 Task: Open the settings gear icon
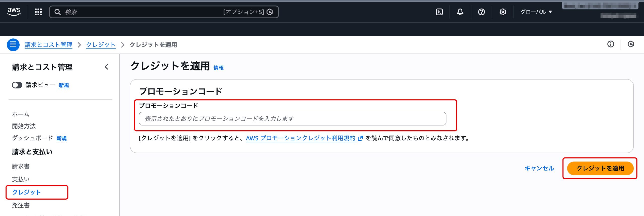click(x=502, y=12)
